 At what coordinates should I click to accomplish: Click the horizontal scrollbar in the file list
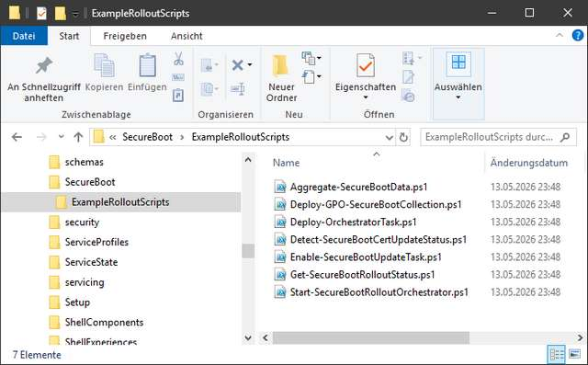click(370, 337)
